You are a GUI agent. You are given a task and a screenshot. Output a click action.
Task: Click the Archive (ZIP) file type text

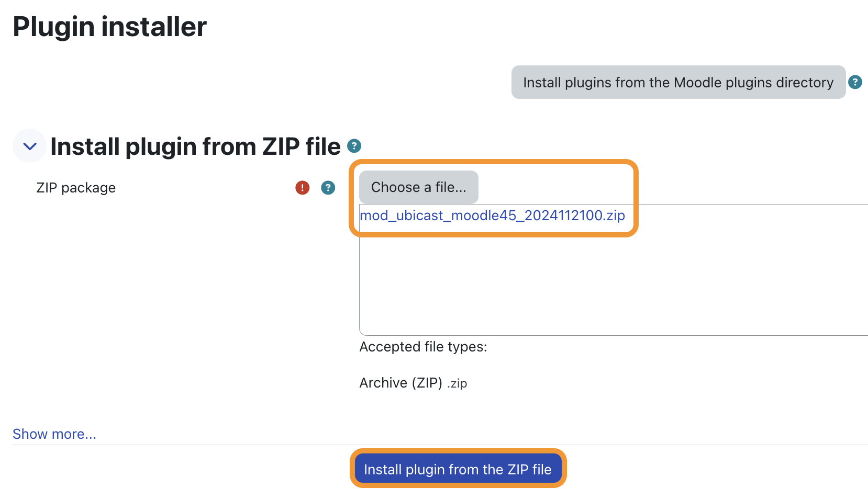coord(400,383)
